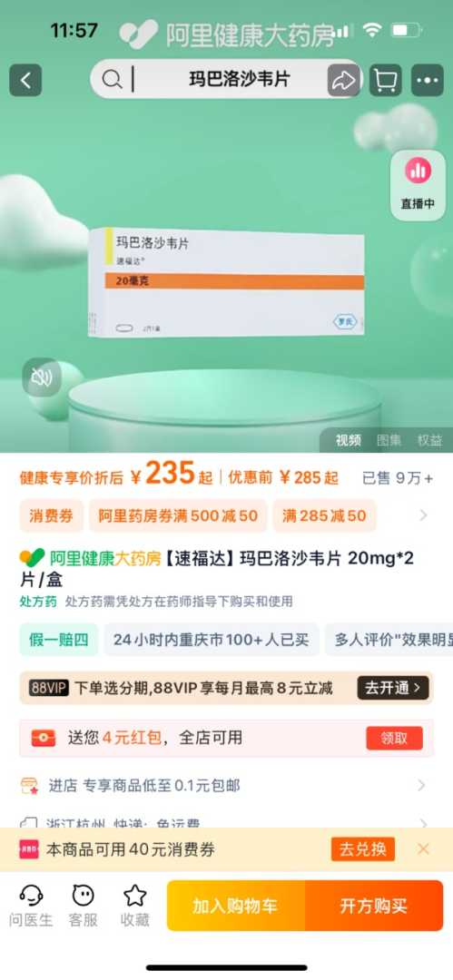
Task: Expand 进店 store offers row
Action: 227,786
